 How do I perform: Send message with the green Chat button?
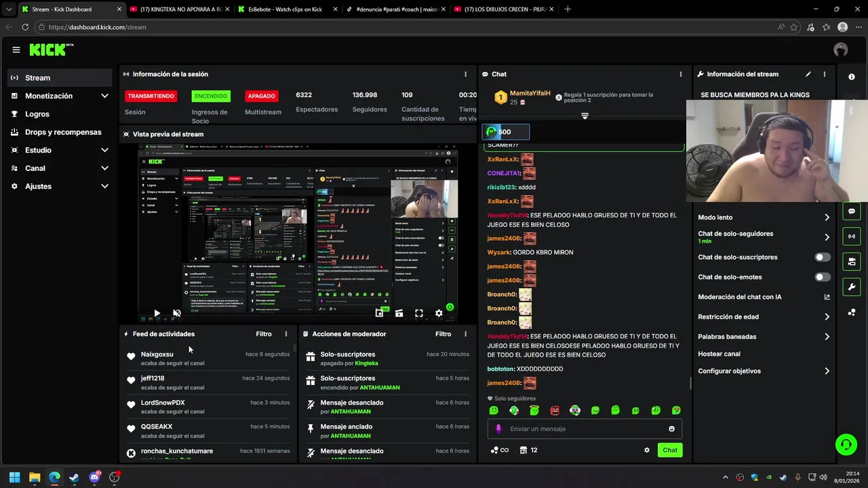[670, 450]
